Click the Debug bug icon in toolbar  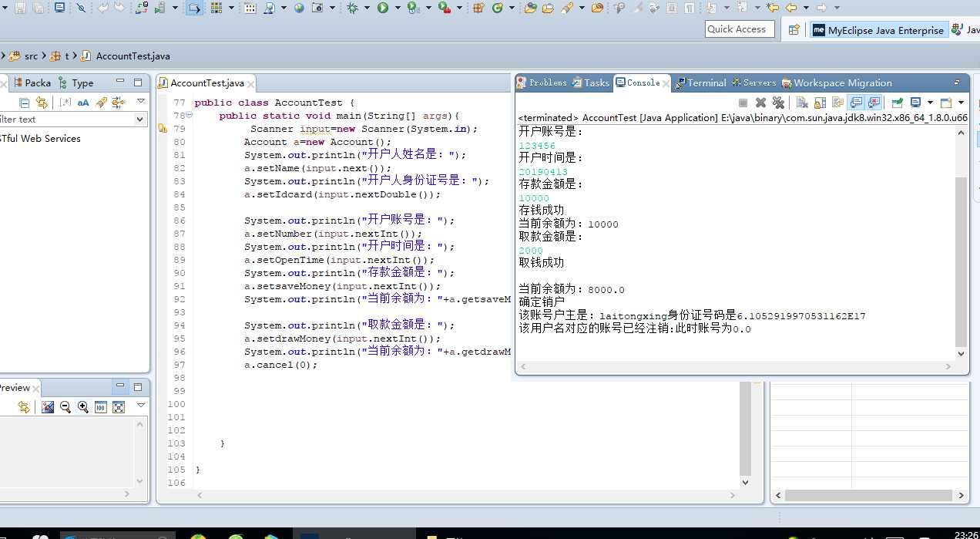(352, 8)
